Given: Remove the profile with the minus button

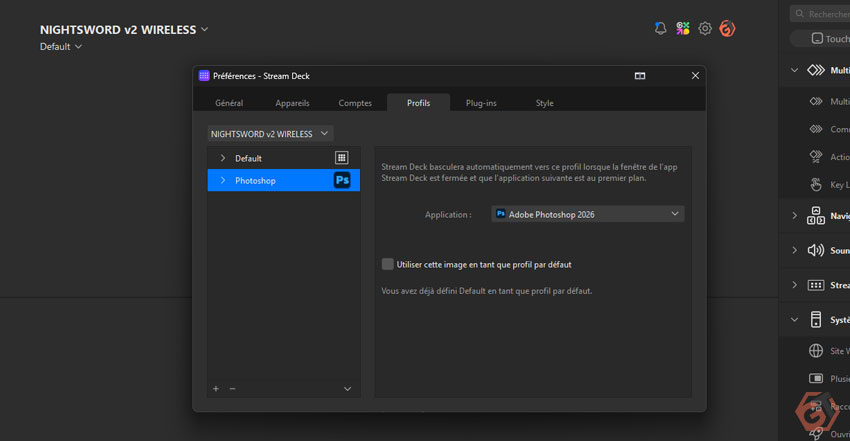Looking at the screenshot, I should [233, 388].
